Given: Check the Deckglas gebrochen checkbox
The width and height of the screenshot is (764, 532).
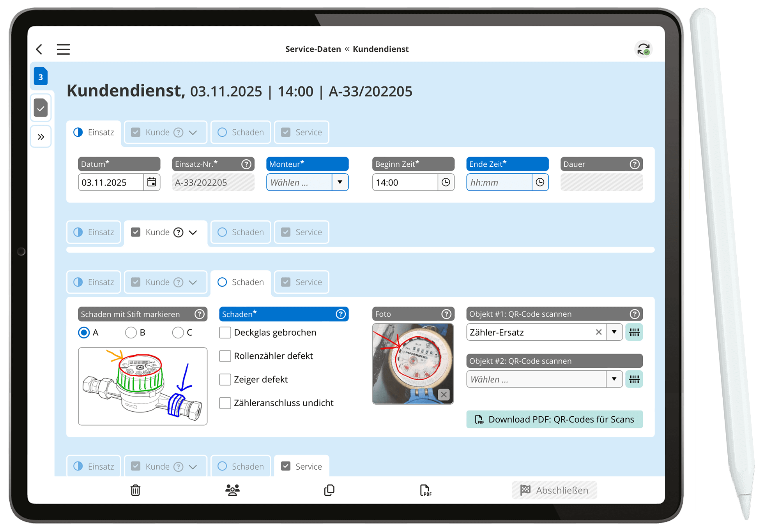Looking at the screenshot, I should pyautogui.click(x=225, y=332).
